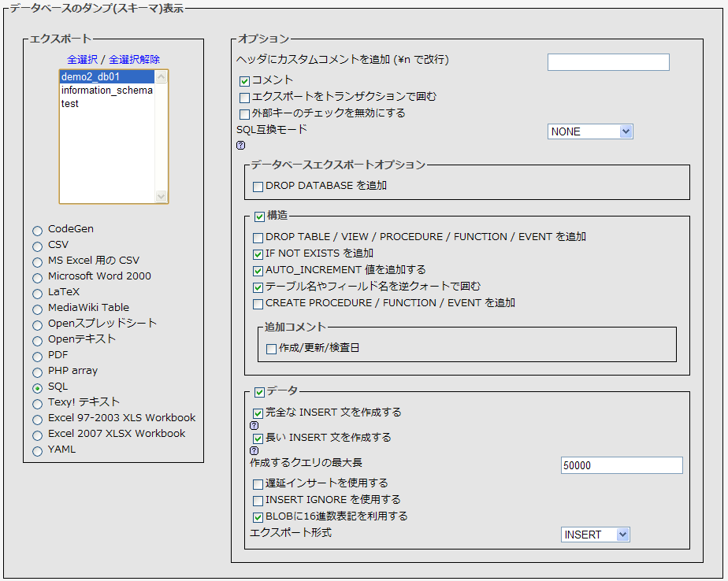The width and height of the screenshot is (728, 581).
Task: Uncheck IF NOT EXISTS を追加 option
Action: [258, 253]
